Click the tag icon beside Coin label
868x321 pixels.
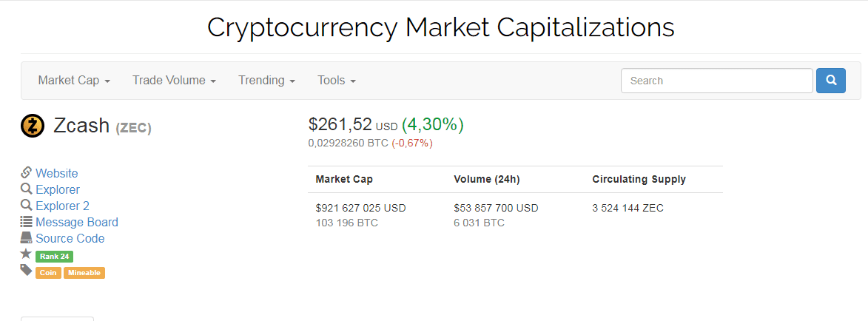[27, 271]
